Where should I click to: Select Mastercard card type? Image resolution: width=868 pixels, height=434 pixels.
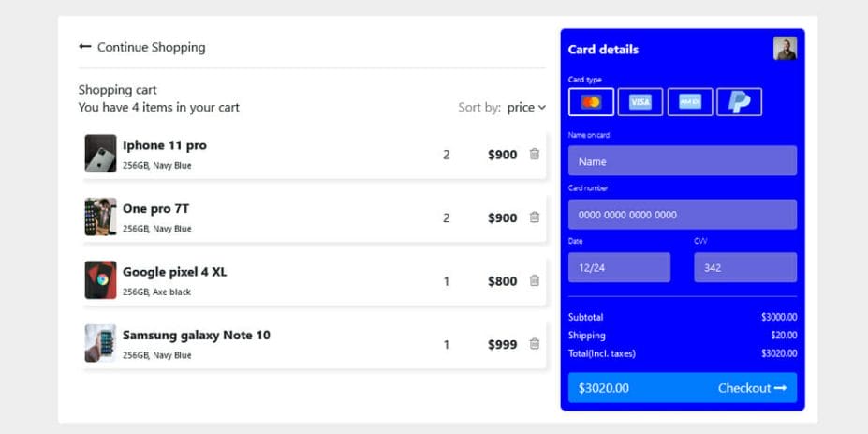click(x=591, y=102)
